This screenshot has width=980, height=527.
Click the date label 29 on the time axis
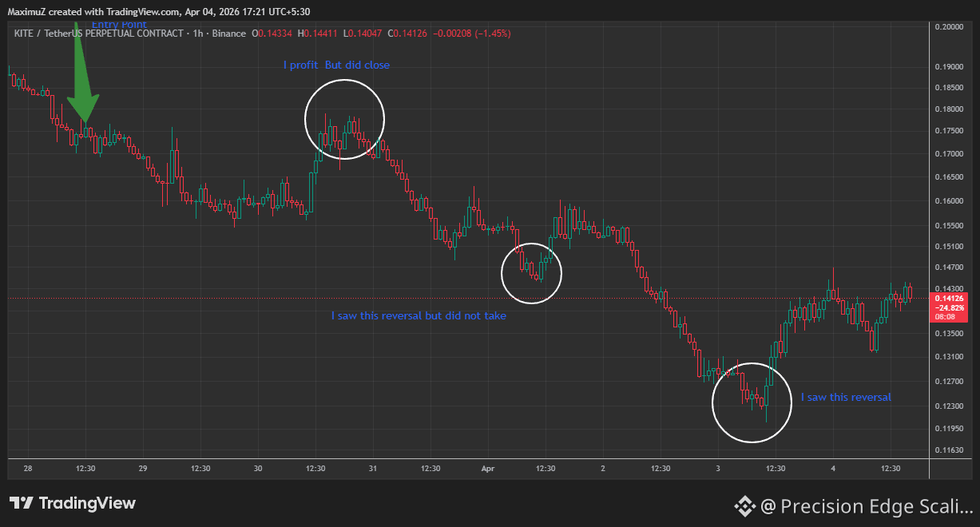(x=143, y=469)
